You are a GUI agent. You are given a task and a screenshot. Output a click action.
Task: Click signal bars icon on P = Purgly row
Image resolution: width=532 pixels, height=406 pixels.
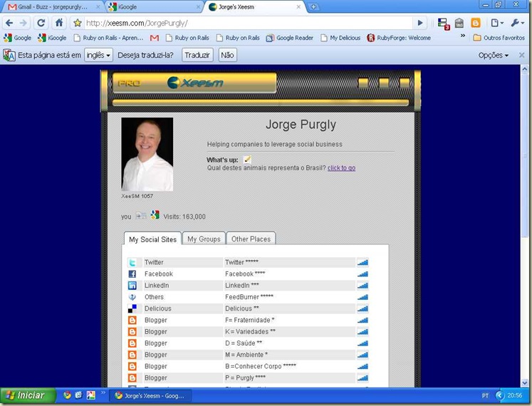[x=363, y=378]
